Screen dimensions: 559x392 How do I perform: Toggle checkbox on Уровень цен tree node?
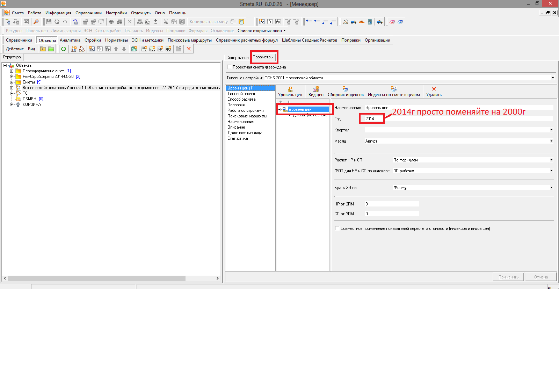pyautogui.click(x=284, y=109)
